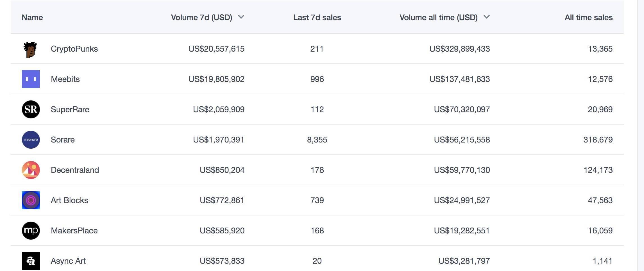Click the vertical scrollbar at right edge
The width and height of the screenshot is (644, 271).
tap(641, 135)
